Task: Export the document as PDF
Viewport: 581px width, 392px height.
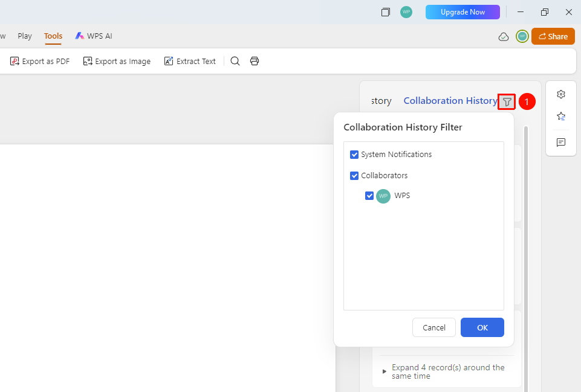Action: pyautogui.click(x=40, y=62)
